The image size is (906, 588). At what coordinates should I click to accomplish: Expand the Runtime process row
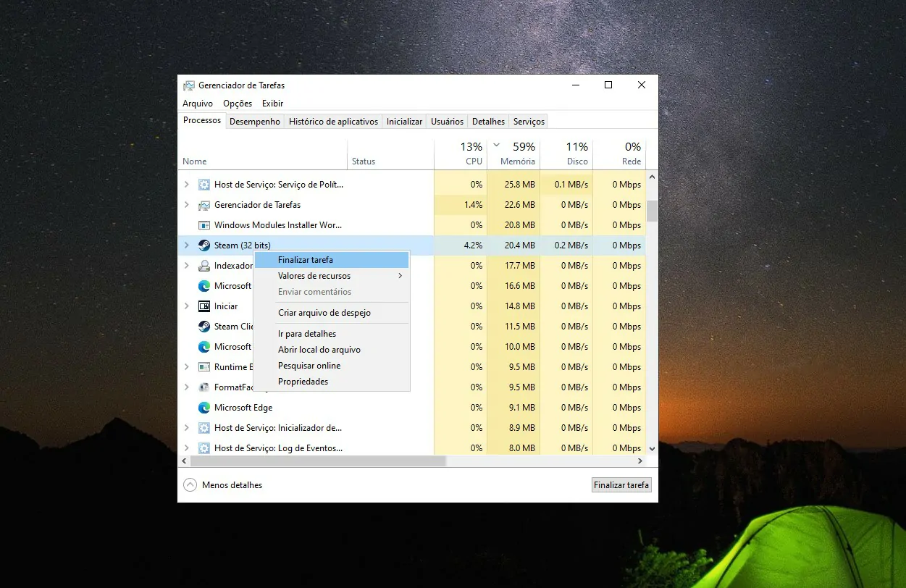pyautogui.click(x=186, y=367)
